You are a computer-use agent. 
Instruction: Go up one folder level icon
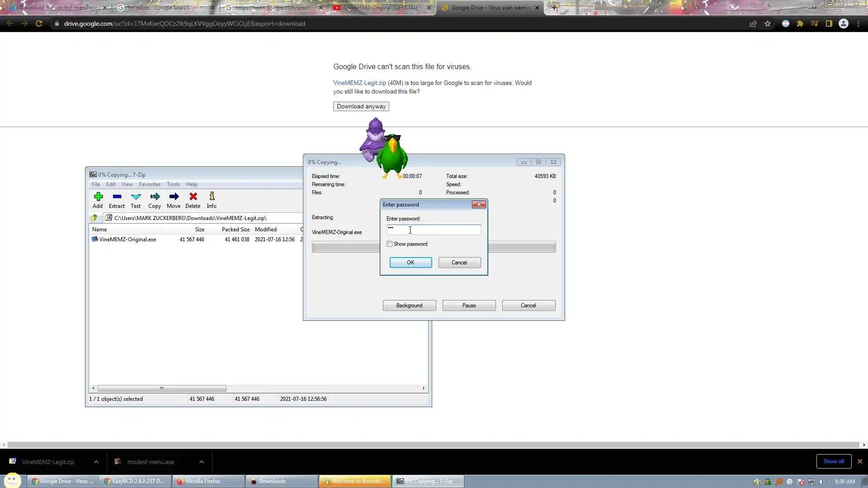coord(94,218)
